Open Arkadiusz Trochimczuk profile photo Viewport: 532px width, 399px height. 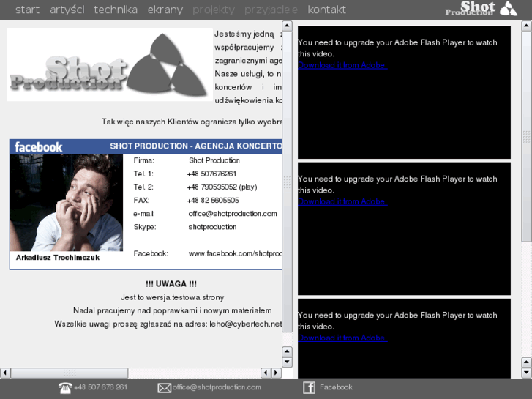pos(67,203)
